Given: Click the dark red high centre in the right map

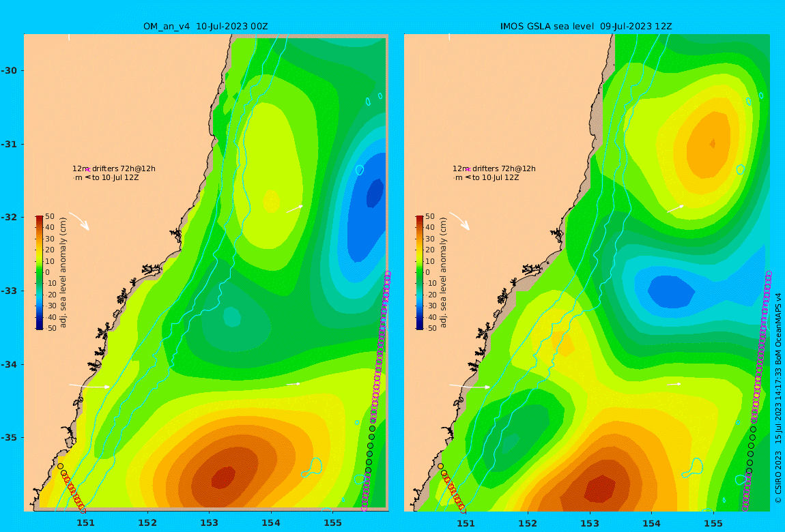Looking at the screenshot, I should coord(600,489).
